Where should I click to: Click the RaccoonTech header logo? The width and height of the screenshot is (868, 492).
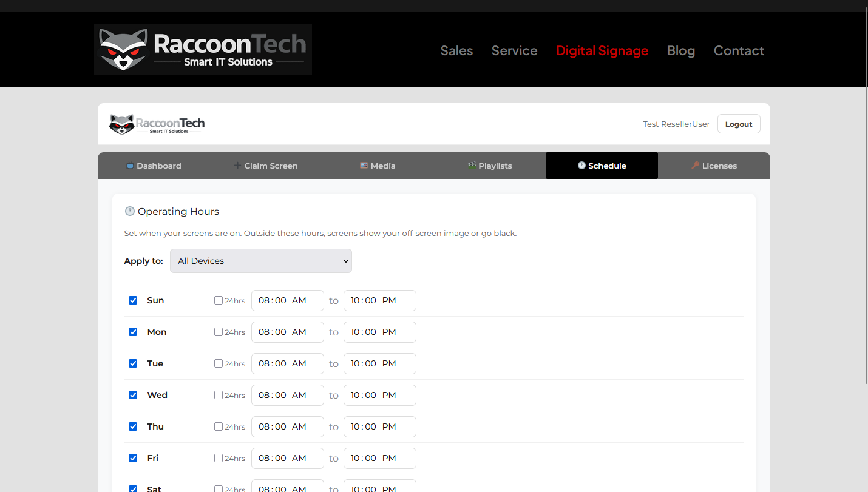coord(203,50)
